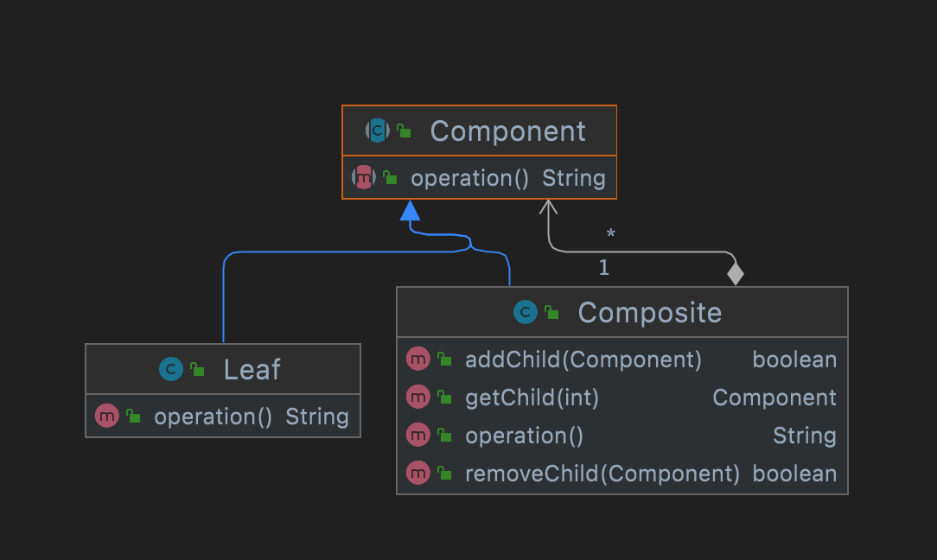
Task: Click the method icon beside removeChild(Component)
Action: tap(418, 474)
